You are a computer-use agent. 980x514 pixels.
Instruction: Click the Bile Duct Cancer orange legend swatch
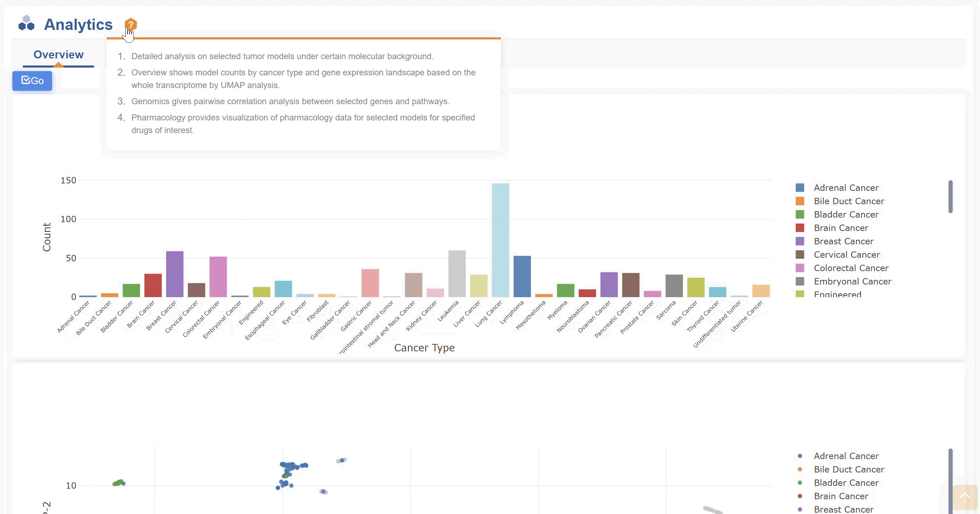(800, 201)
